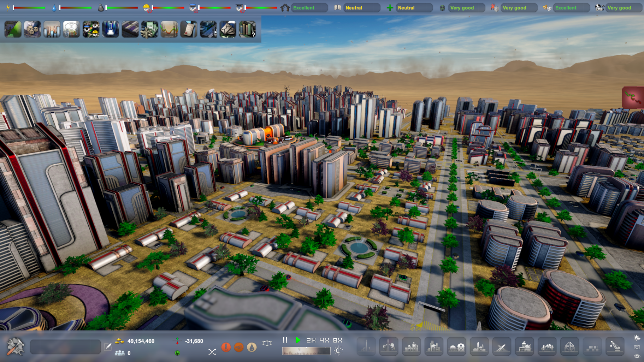Set game speed to 4X

(x=324, y=340)
